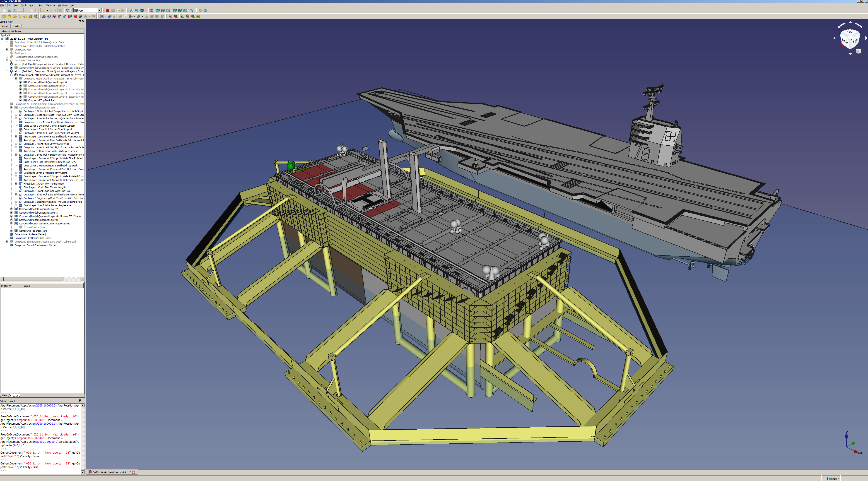Click Fit All zoom icon
868x481 pixels.
pyautogui.click(x=131, y=10)
